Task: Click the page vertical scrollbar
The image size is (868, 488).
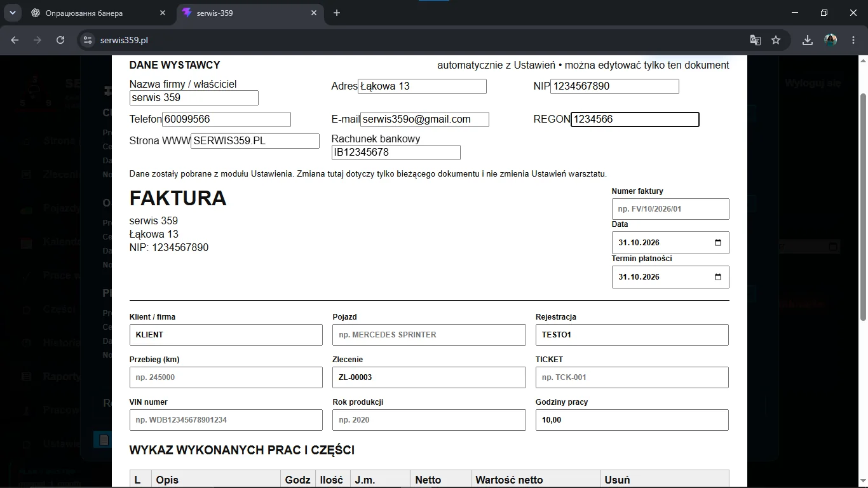Action: [863, 207]
